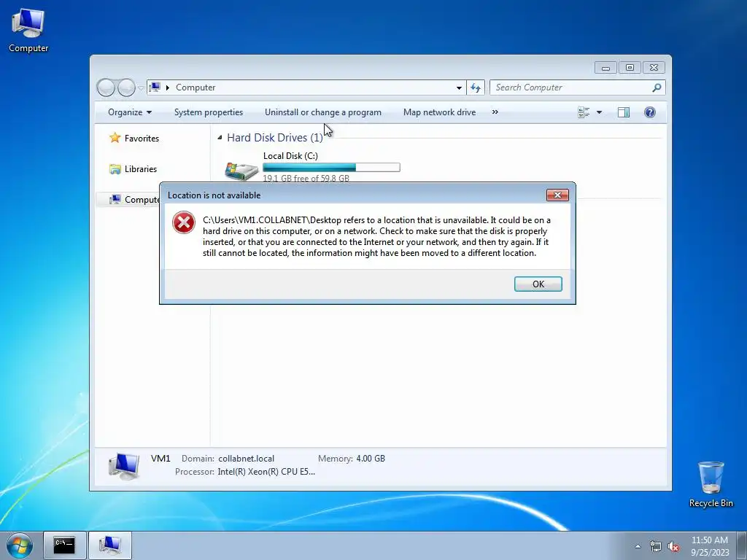Image resolution: width=747 pixels, height=560 pixels.
Task: Click the Explorer Computer taskbar button
Action: pos(110,545)
